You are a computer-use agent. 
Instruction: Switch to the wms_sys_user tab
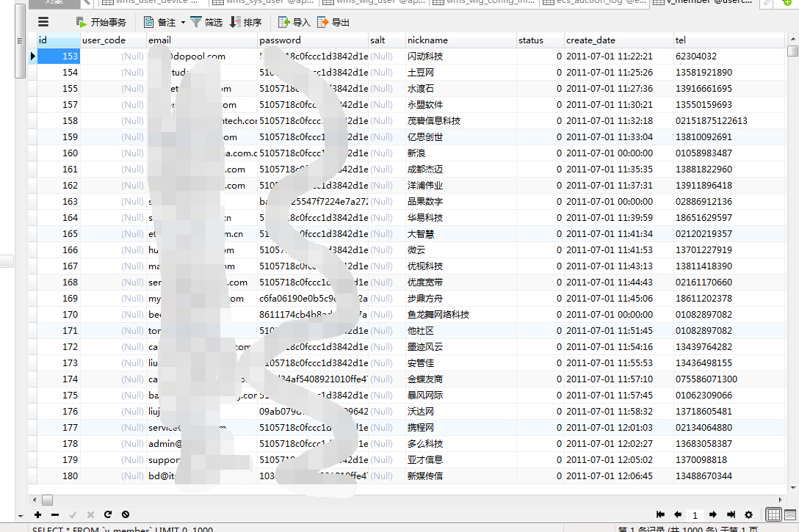(x=263, y=2)
